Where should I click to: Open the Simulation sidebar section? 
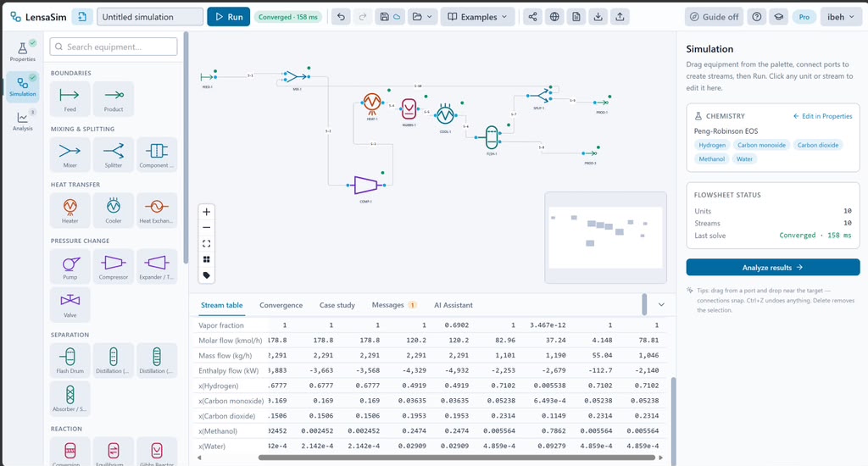tap(23, 86)
